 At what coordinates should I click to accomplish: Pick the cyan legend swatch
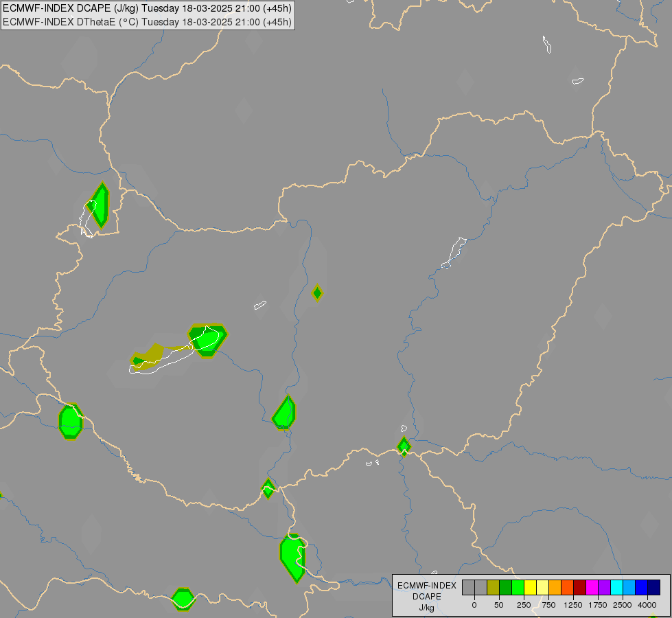[617, 587]
